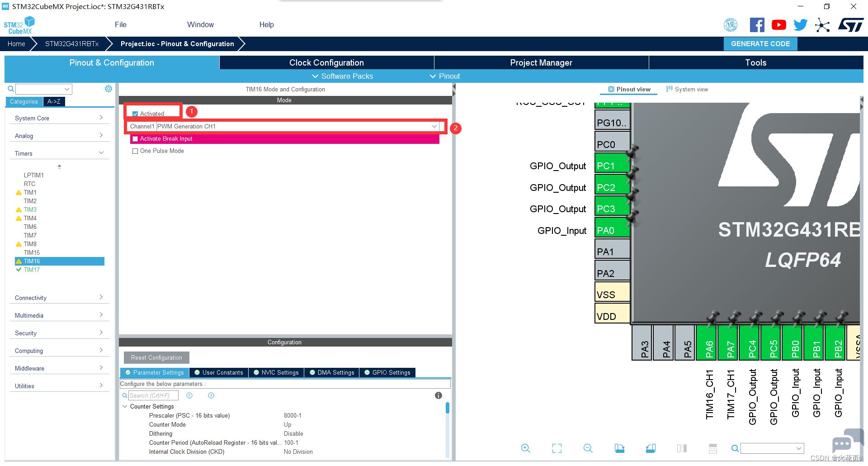The height and width of the screenshot is (466, 868).
Task: Click the parameter settings scrollbar thumb
Action: (448, 408)
